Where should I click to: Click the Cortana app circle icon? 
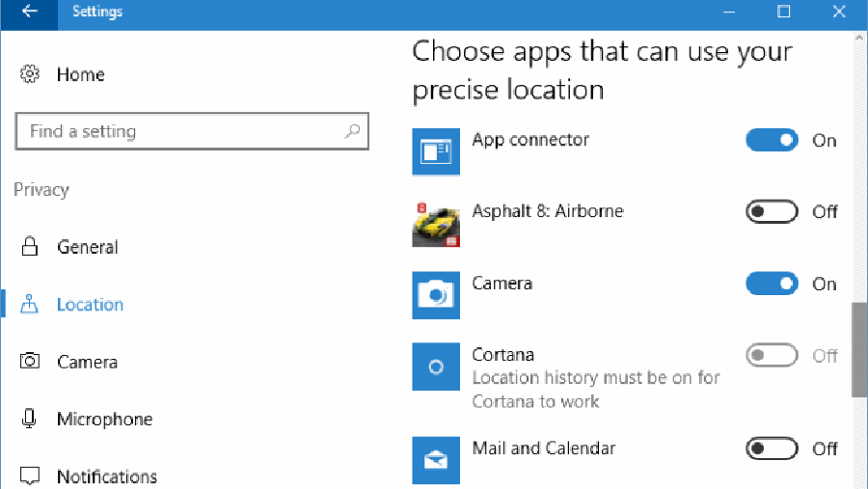point(436,367)
